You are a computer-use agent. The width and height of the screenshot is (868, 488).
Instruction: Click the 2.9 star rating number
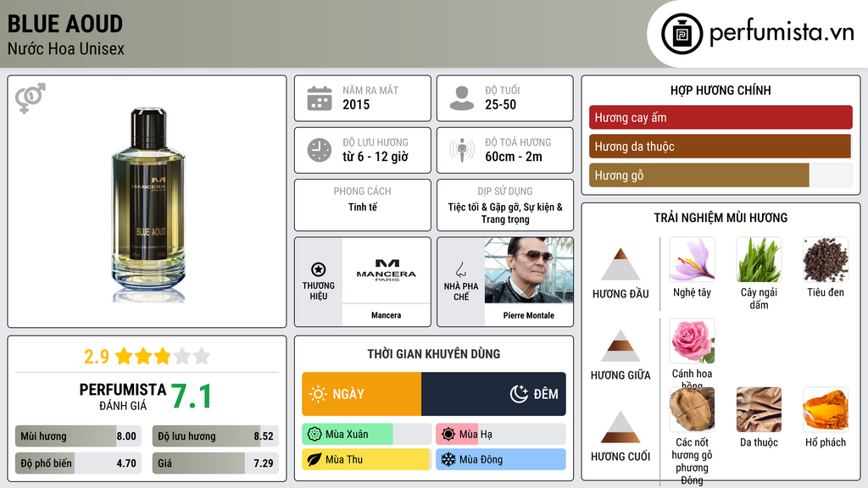[x=97, y=357]
